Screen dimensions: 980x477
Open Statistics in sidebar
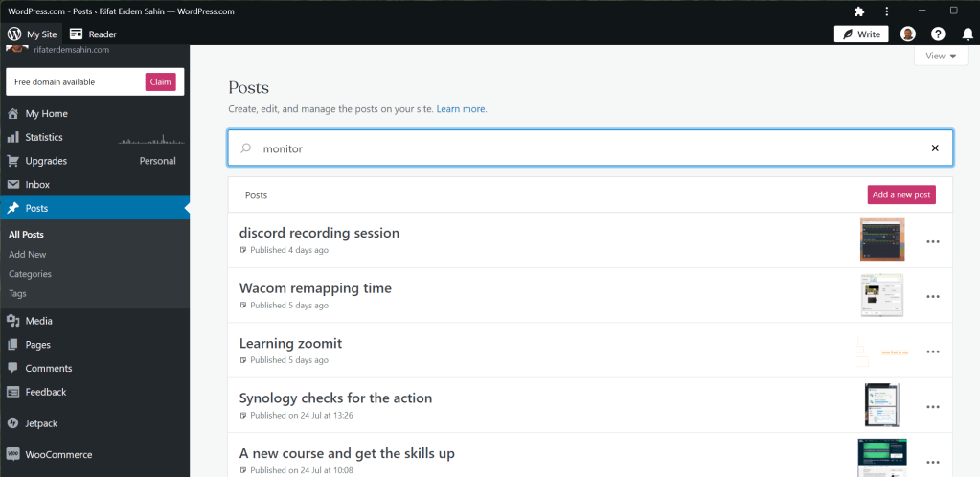[95, 138]
